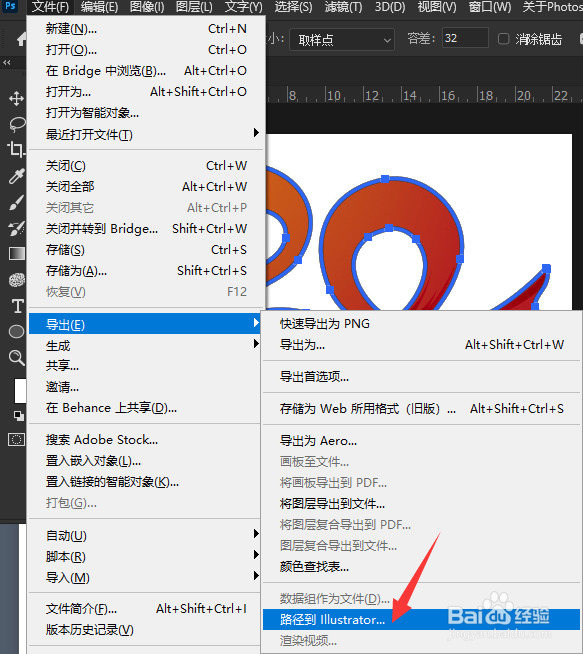Choose 置入链接的智能对象 menu item
This screenshot has width=583, height=654.
(146, 482)
